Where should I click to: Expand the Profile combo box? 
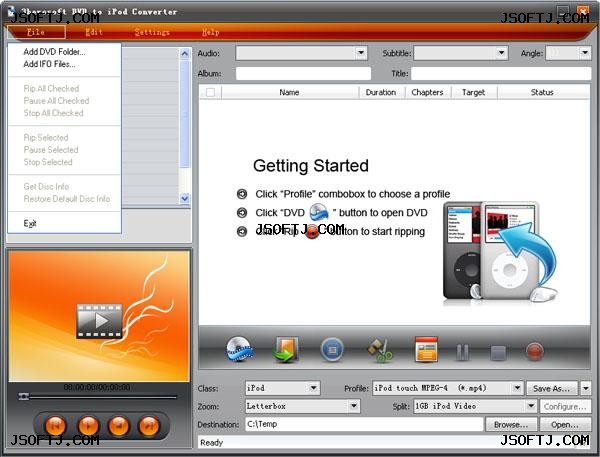pos(517,388)
